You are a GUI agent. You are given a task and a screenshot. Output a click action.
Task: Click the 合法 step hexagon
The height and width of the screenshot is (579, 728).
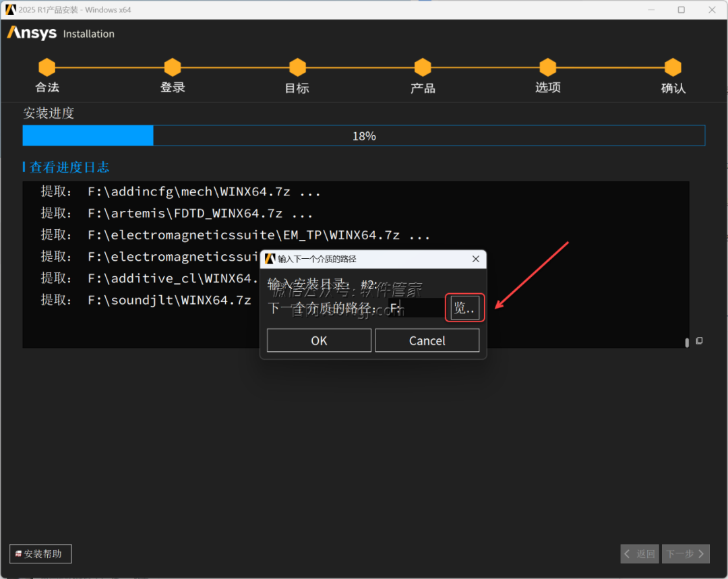(47, 67)
